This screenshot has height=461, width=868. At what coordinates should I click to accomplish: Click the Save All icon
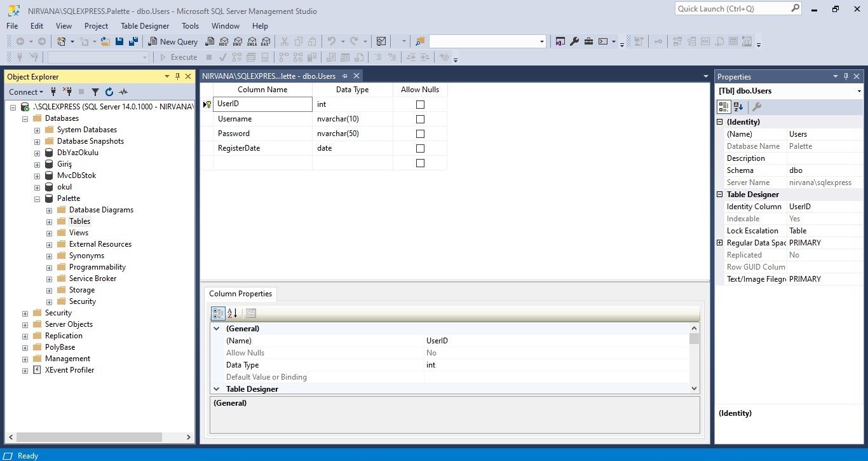pos(133,41)
